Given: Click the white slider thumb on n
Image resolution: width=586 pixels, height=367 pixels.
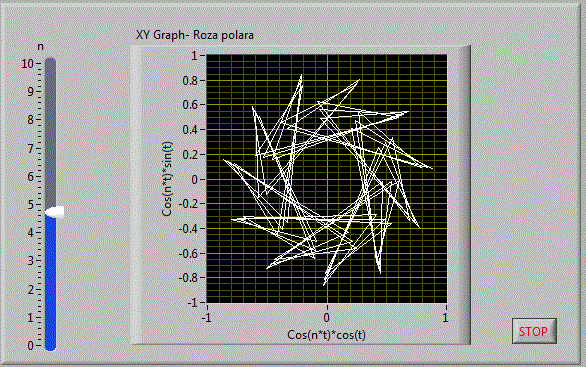Looking at the screenshot, I should coord(55,212).
